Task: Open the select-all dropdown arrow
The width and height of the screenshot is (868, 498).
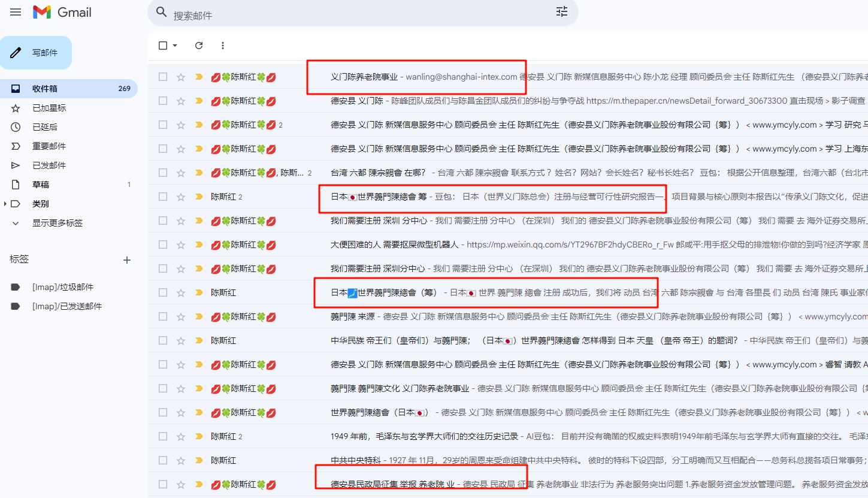Action: point(175,46)
